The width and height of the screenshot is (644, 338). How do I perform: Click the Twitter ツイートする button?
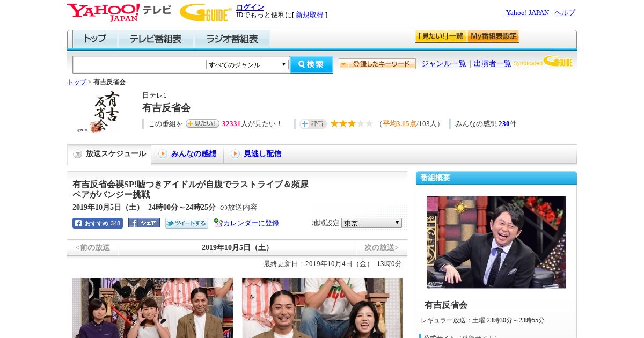(187, 223)
